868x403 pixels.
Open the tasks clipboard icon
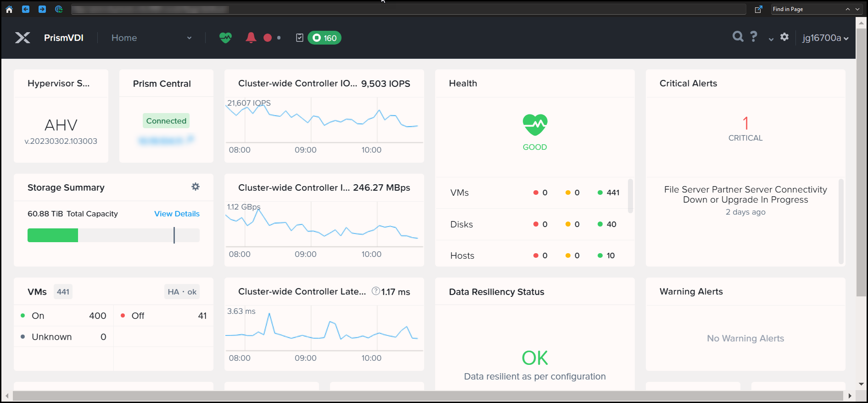[x=300, y=38]
